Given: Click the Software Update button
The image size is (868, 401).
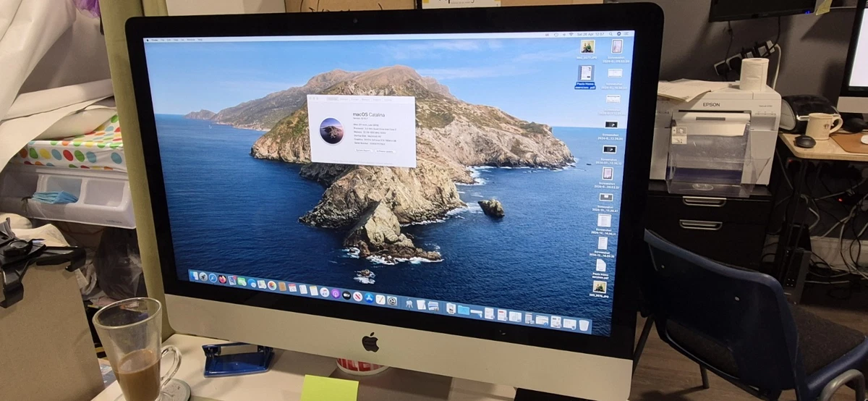Looking at the screenshot, I should [x=386, y=151].
